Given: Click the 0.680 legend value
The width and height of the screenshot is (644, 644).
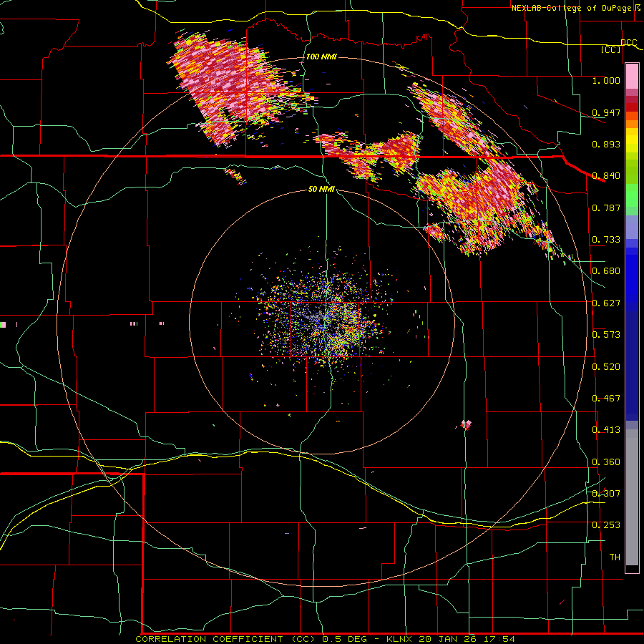Looking at the screenshot, I should pos(606,271).
